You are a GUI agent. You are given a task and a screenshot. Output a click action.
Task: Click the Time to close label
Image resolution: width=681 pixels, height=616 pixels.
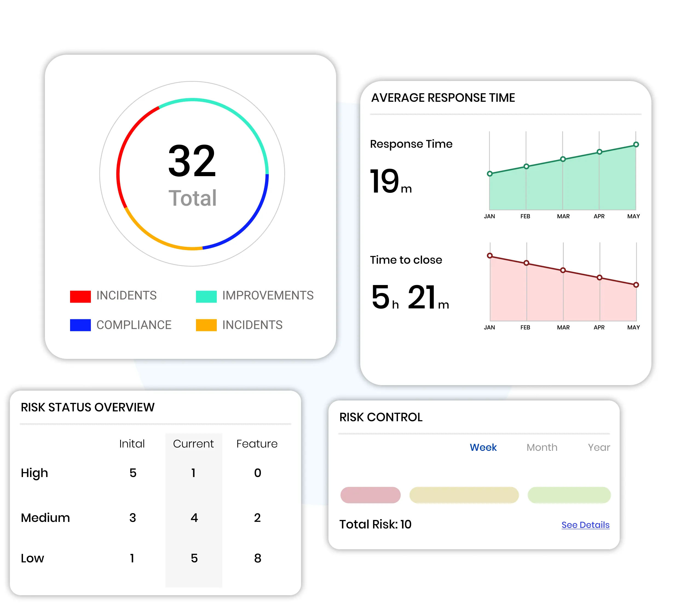tap(406, 260)
